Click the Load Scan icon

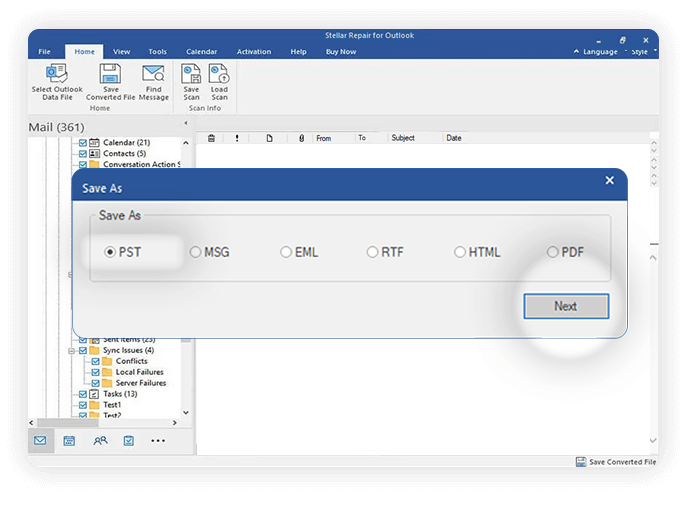(x=219, y=74)
